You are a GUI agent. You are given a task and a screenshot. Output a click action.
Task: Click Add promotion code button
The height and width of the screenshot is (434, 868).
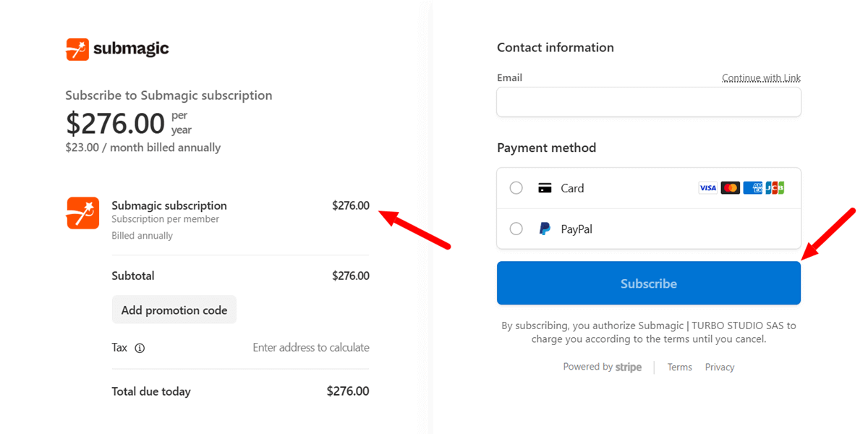pos(174,310)
